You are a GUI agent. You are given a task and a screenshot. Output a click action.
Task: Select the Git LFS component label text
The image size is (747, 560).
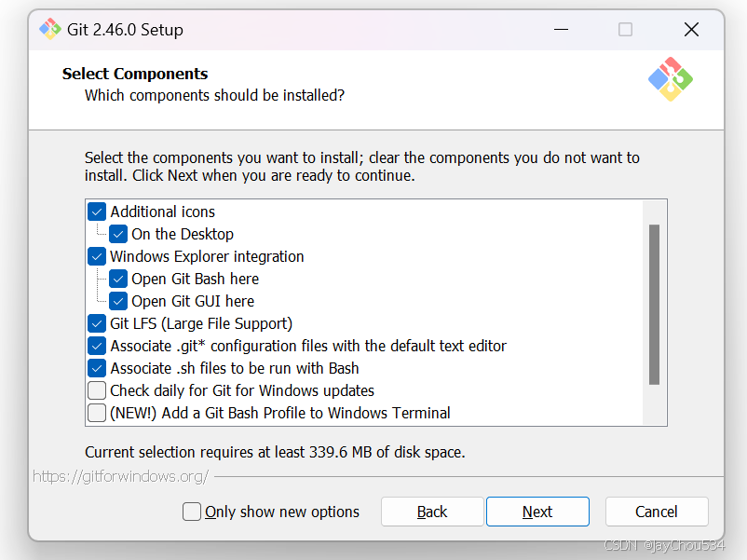(x=200, y=323)
